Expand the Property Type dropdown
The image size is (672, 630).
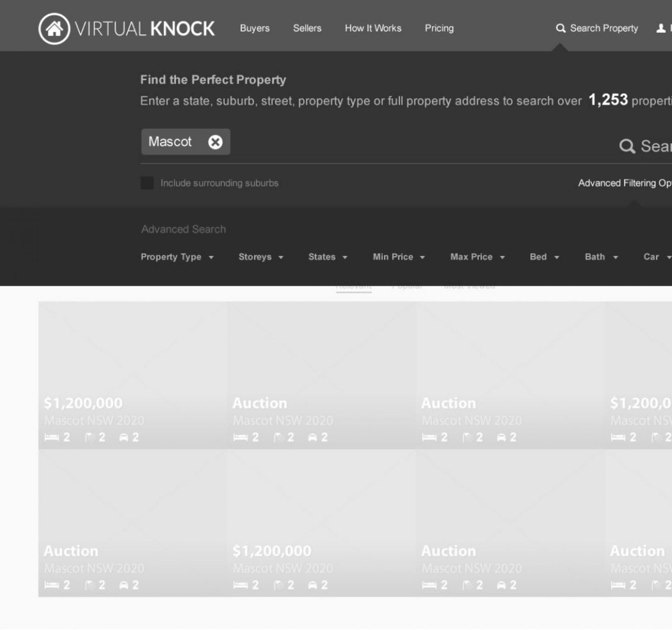(177, 257)
